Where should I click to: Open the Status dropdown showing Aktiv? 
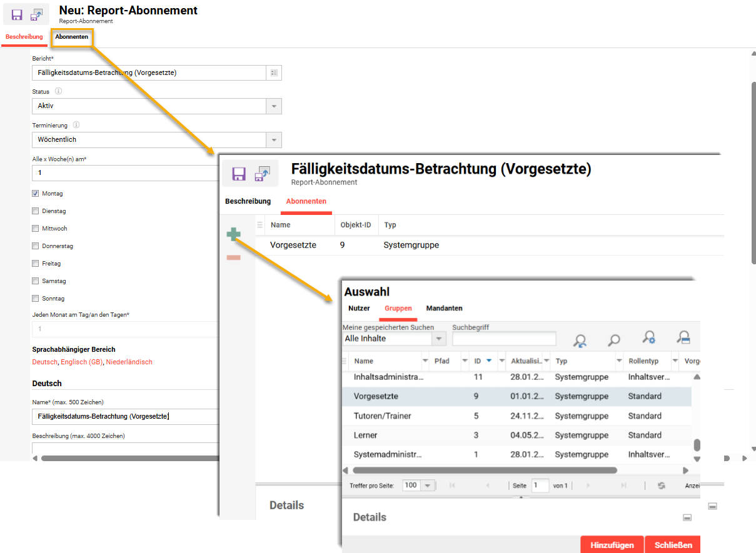274,106
